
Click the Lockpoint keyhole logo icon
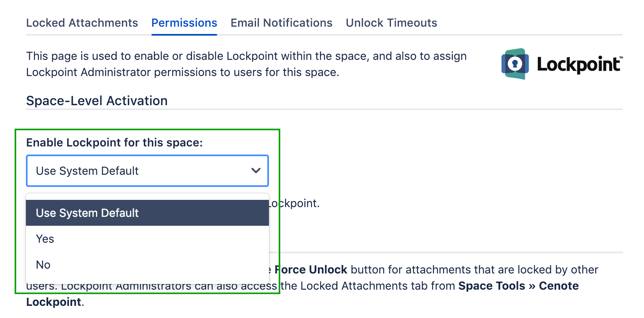[x=515, y=64]
